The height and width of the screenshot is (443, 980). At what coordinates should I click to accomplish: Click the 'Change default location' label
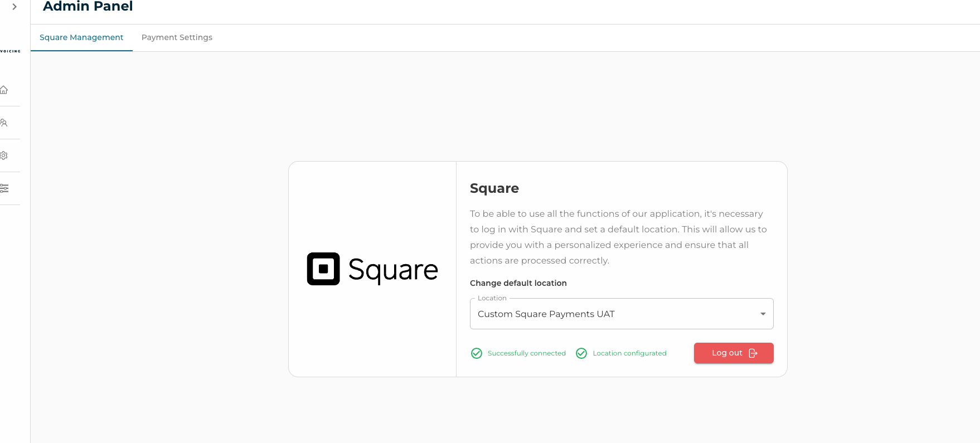[x=518, y=283]
